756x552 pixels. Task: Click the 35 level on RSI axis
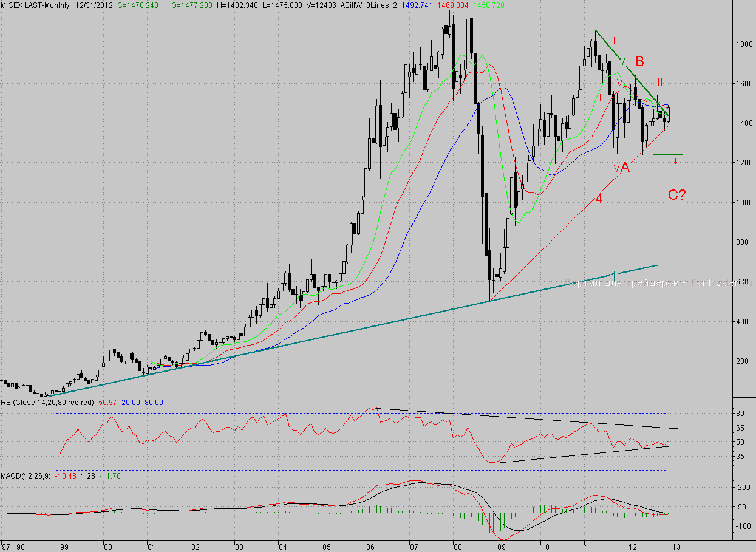tap(739, 456)
